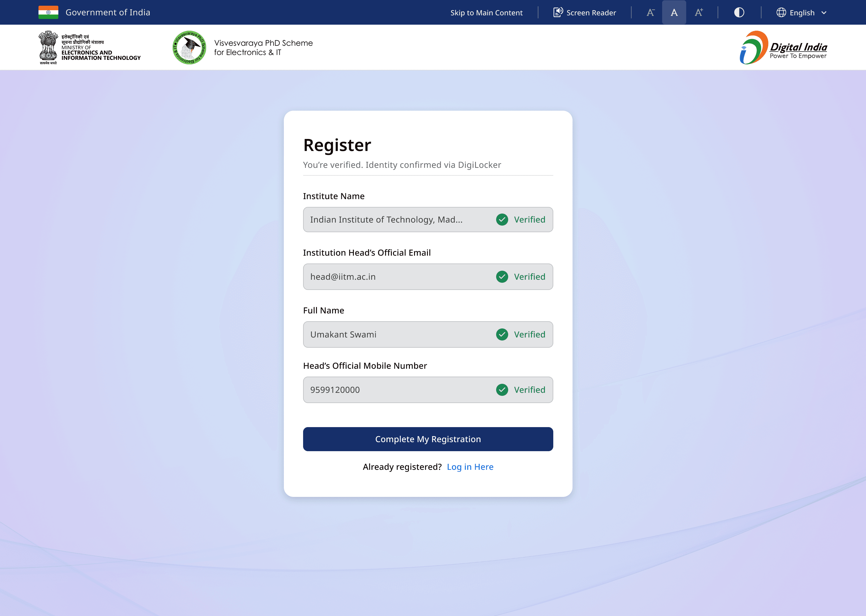This screenshot has width=866, height=616.
Task: Reset font size with normal A icon
Action: pos(674,13)
